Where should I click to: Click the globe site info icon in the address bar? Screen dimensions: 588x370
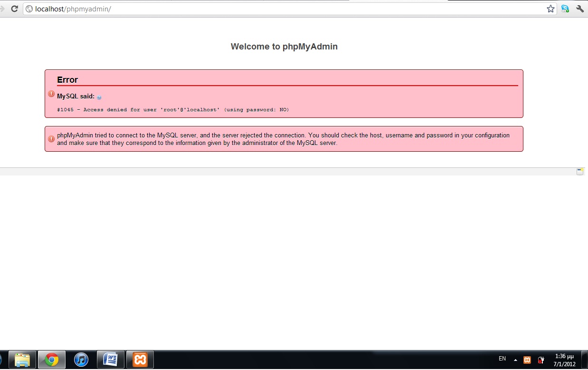tap(29, 9)
